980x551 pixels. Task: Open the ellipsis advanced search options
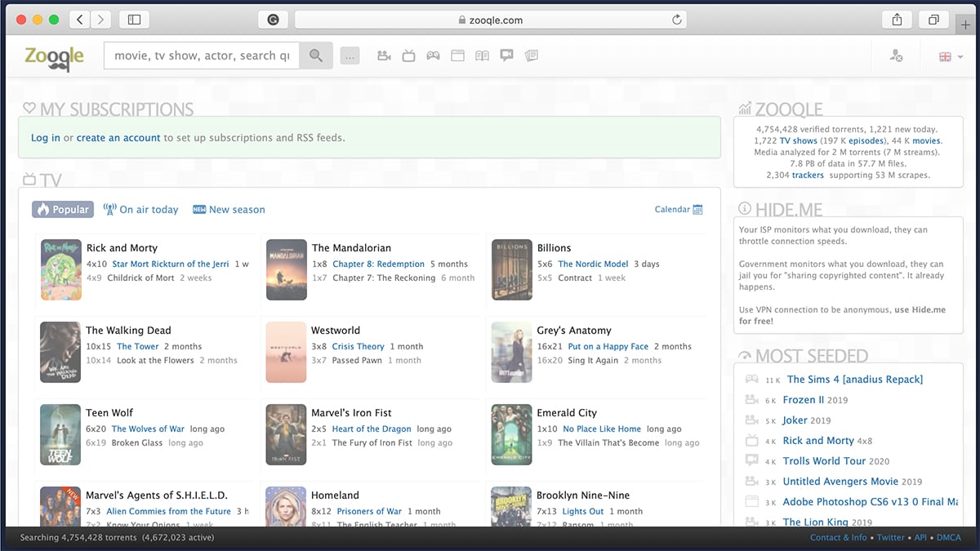point(350,56)
